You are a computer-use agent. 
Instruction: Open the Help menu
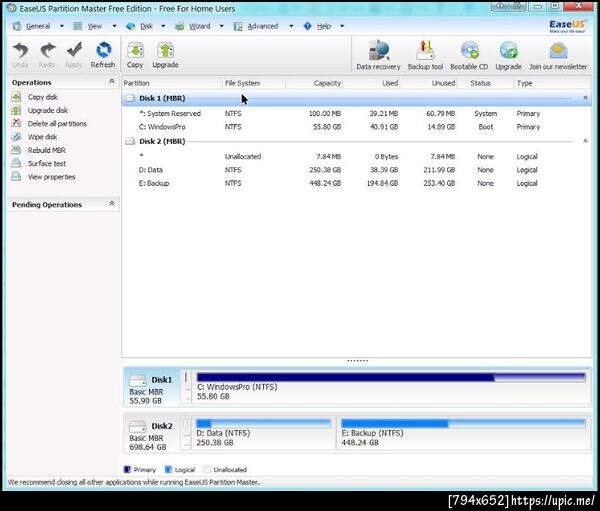324,26
